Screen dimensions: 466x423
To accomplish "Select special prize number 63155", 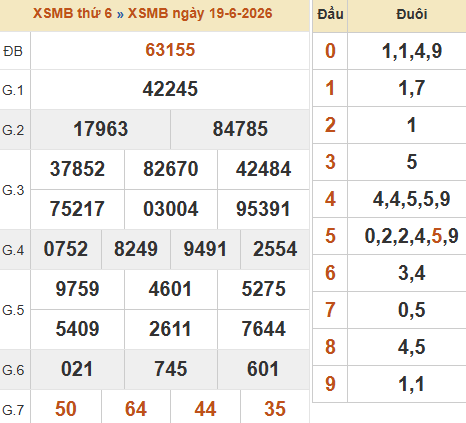I will pos(170,50).
